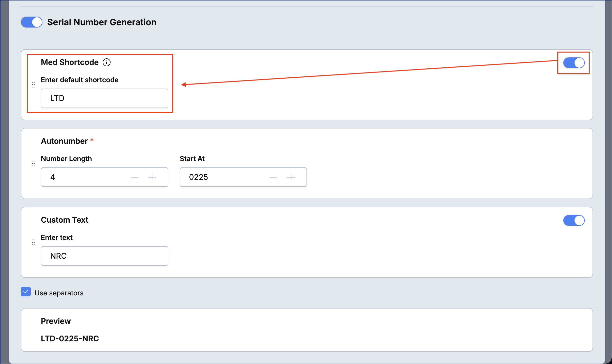Click drag handle beside Custom Text section
The height and width of the screenshot is (364, 612).
(33, 242)
